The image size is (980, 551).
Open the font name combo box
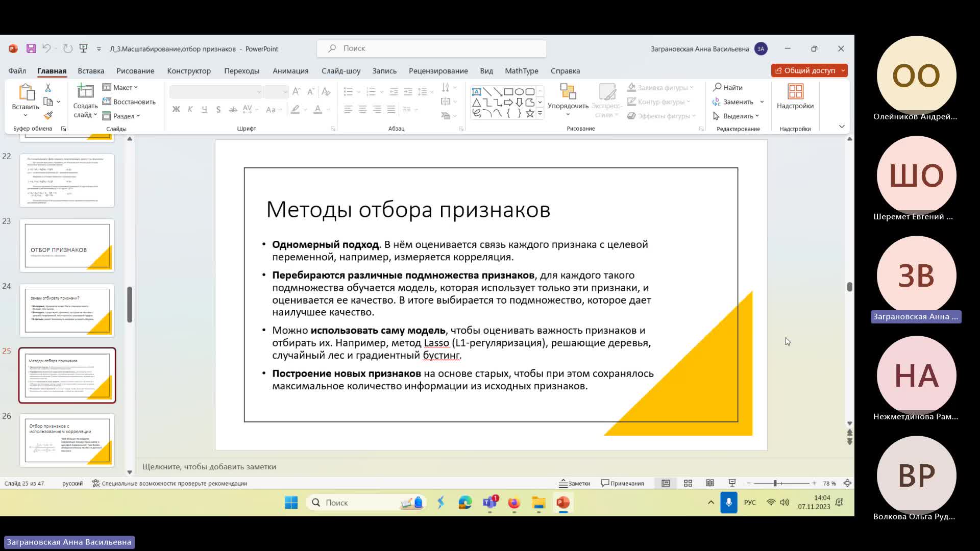[x=216, y=91]
